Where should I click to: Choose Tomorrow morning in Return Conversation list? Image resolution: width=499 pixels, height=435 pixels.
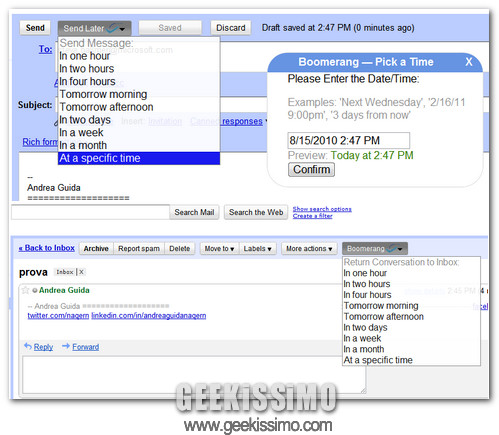point(381,306)
